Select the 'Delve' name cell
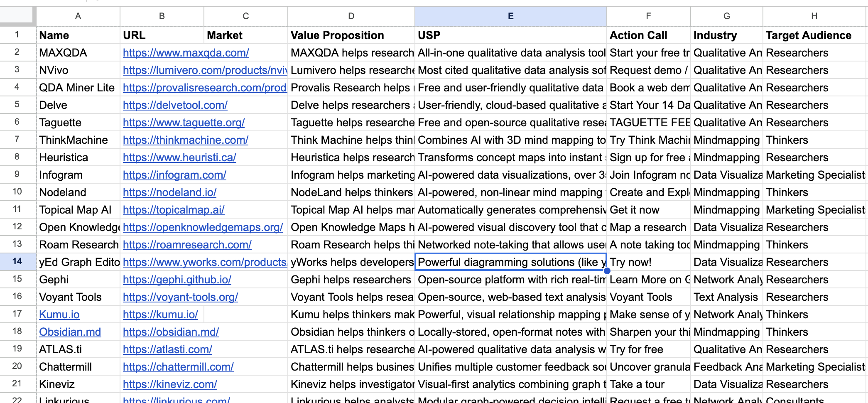This screenshot has height=403, width=868. (78, 105)
